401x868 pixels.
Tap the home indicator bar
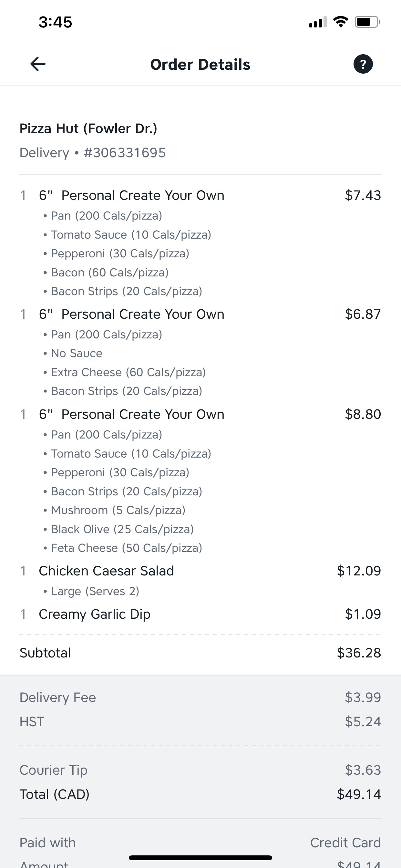click(x=200, y=858)
